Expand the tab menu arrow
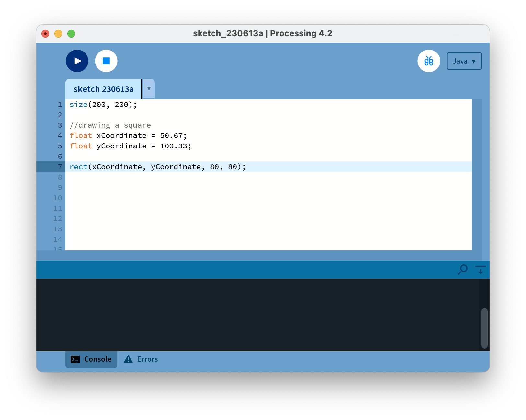Viewport: 526px width, 420px height. click(149, 89)
